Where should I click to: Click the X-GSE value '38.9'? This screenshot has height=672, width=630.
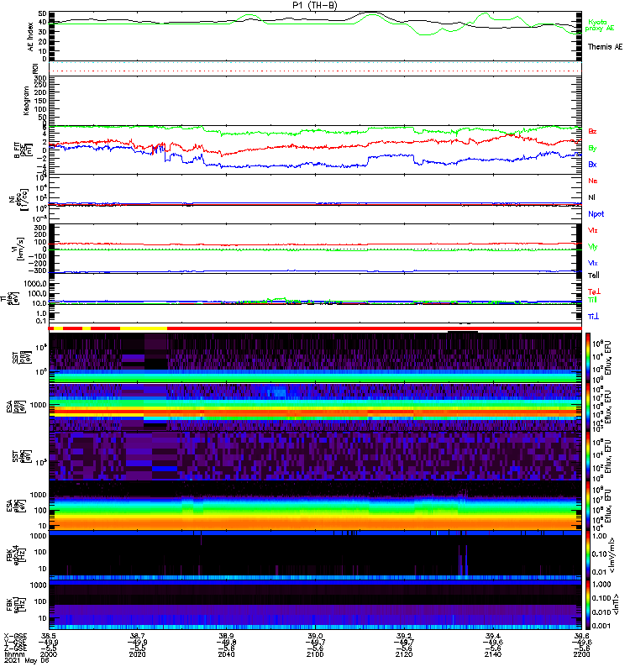(226, 636)
